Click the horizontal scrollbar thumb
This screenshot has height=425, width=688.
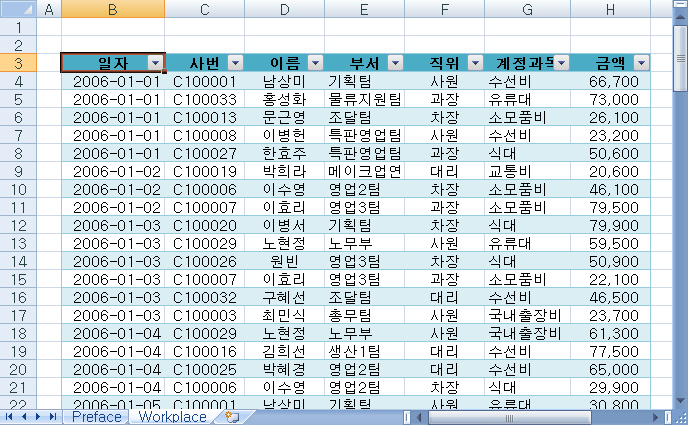click(x=510, y=417)
